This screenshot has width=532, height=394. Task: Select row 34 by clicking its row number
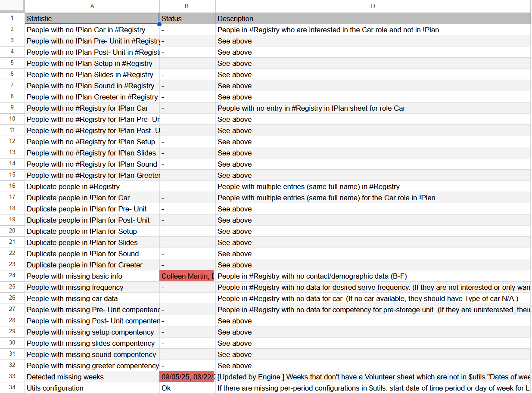pyautogui.click(x=12, y=388)
